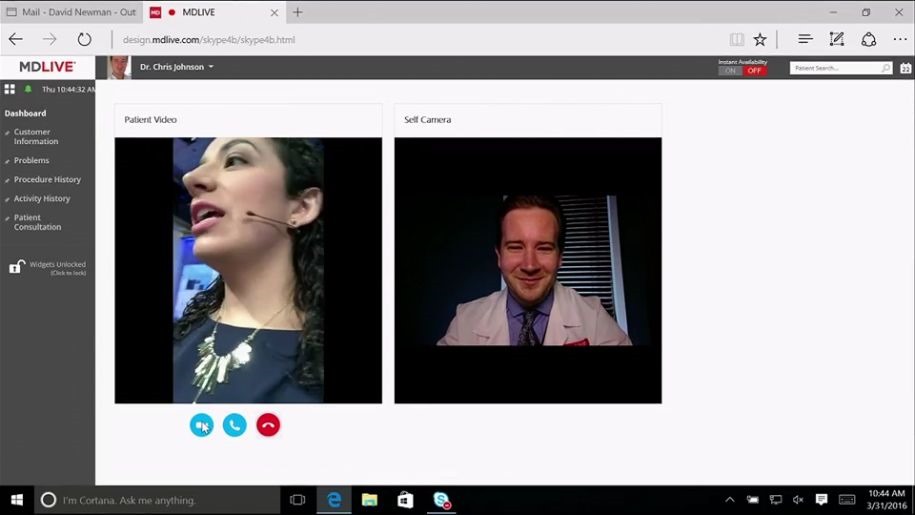
Task: Click the Self Camera panel title
Action: click(x=428, y=120)
